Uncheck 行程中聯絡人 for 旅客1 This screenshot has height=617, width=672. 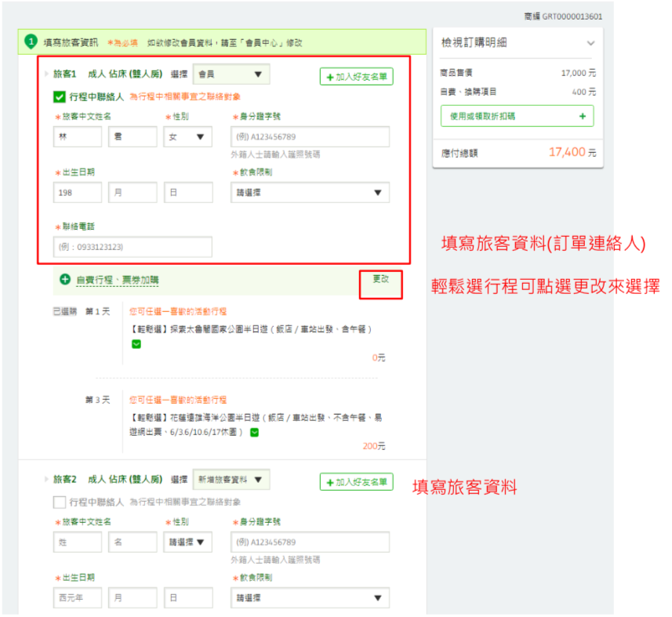[59, 97]
